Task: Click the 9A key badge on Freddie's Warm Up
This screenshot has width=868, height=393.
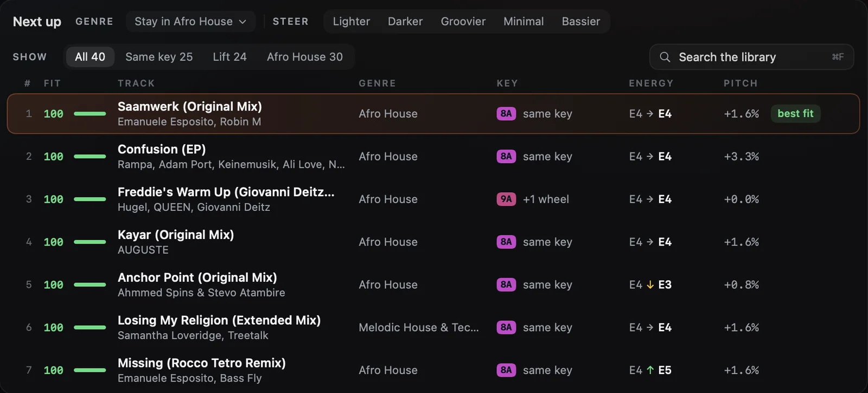Action: coord(506,199)
